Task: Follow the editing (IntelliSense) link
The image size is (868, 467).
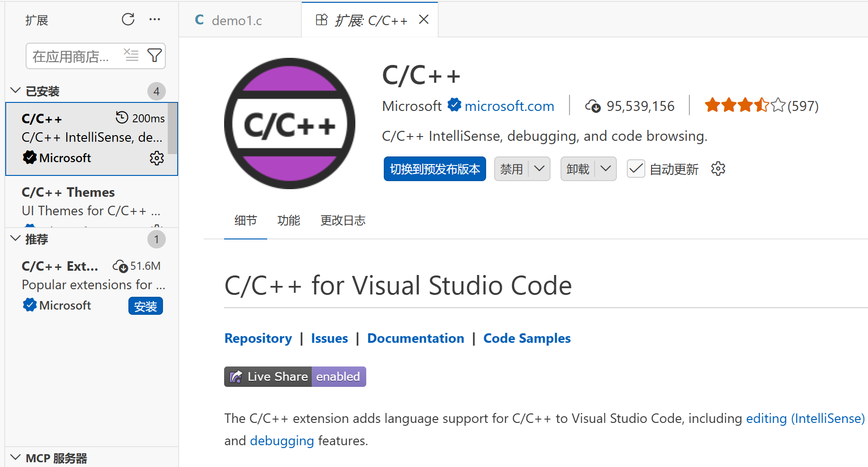Action: click(805, 418)
